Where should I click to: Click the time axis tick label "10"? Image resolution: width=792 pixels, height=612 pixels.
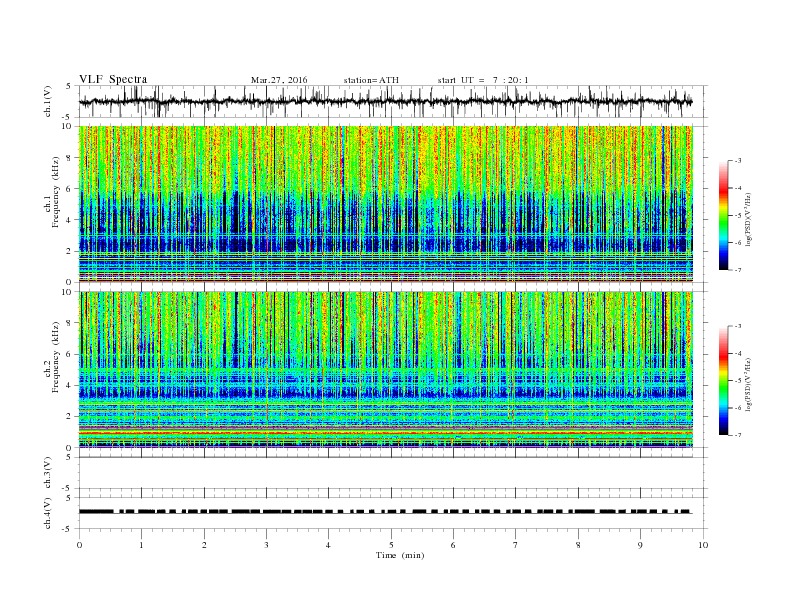[703, 545]
